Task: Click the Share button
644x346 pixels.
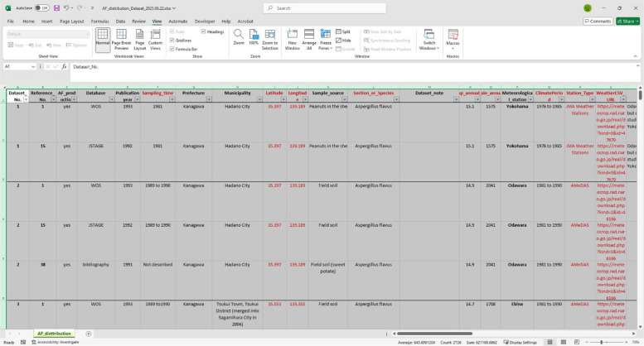Action: click(x=627, y=22)
